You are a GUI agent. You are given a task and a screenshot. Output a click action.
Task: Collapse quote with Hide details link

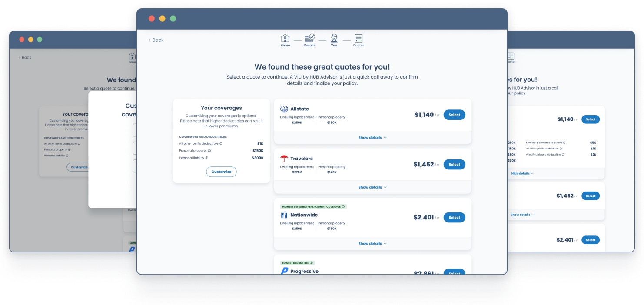pos(522,173)
